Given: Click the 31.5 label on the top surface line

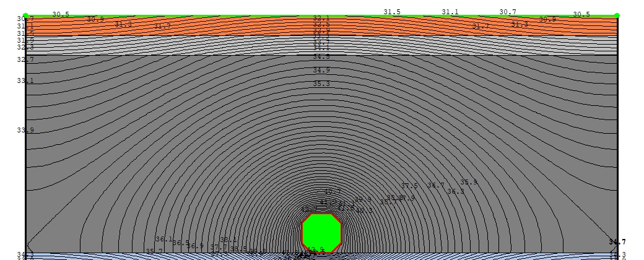Looking at the screenshot, I should (392, 12).
